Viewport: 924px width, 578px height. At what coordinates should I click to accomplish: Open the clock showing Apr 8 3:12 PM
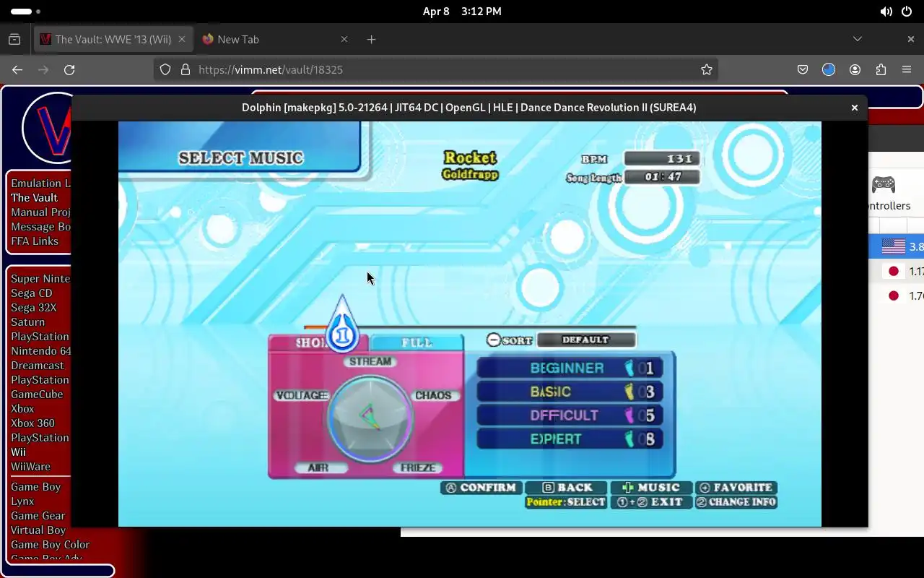pyautogui.click(x=462, y=12)
